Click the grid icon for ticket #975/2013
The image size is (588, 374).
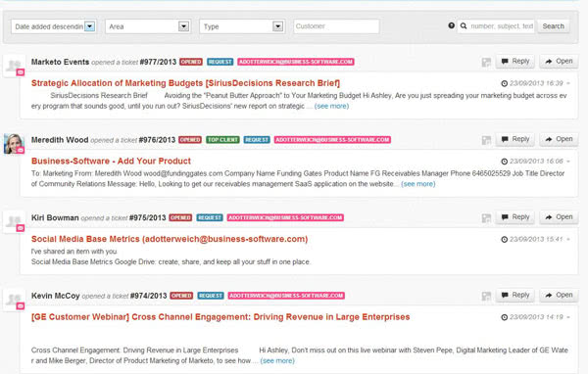tap(486, 218)
